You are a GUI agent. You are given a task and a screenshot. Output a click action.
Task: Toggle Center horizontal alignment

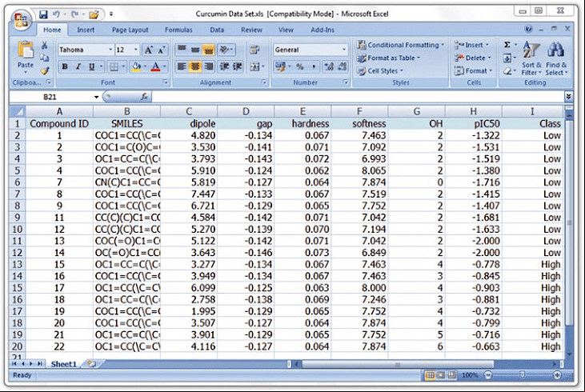click(x=195, y=66)
